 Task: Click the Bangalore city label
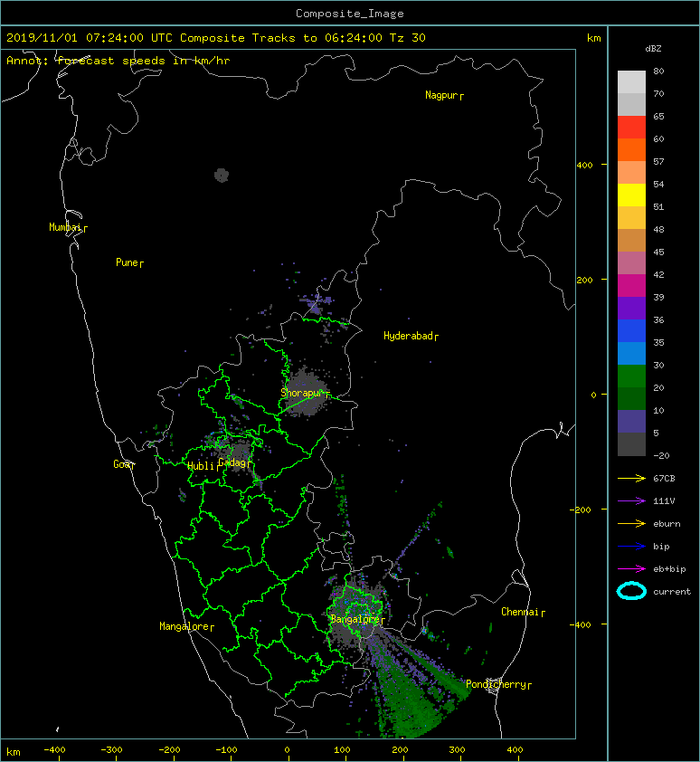(355, 619)
